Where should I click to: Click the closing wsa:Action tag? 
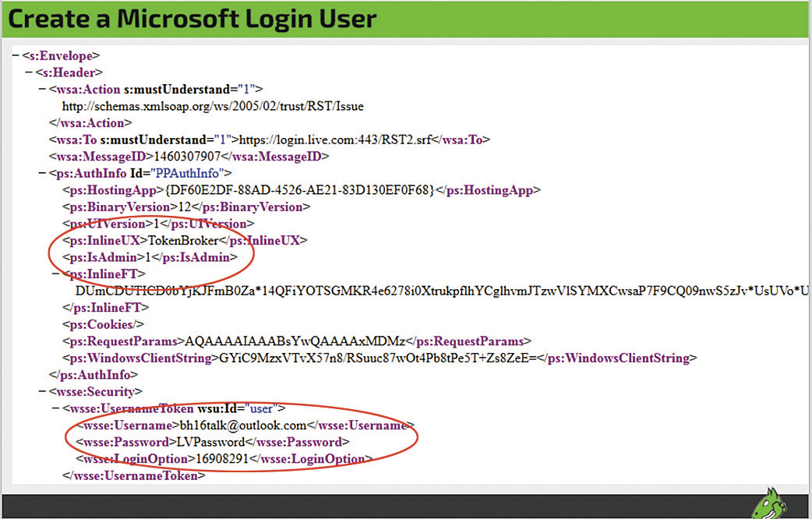(x=90, y=123)
